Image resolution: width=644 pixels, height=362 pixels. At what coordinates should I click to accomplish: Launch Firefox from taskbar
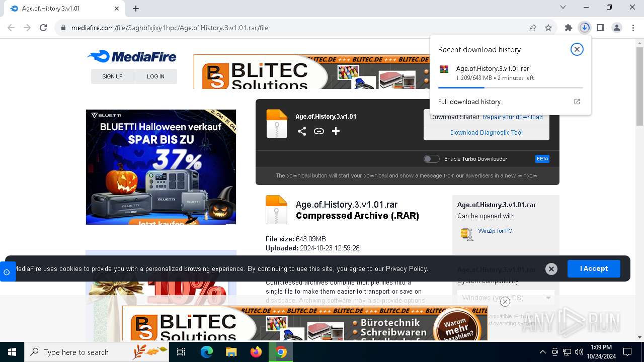tap(256, 352)
